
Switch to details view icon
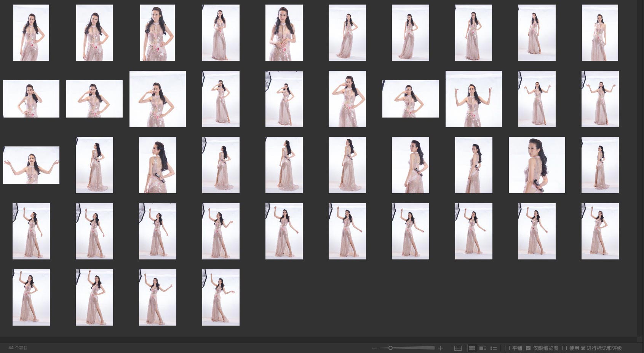[x=483, y=348]
